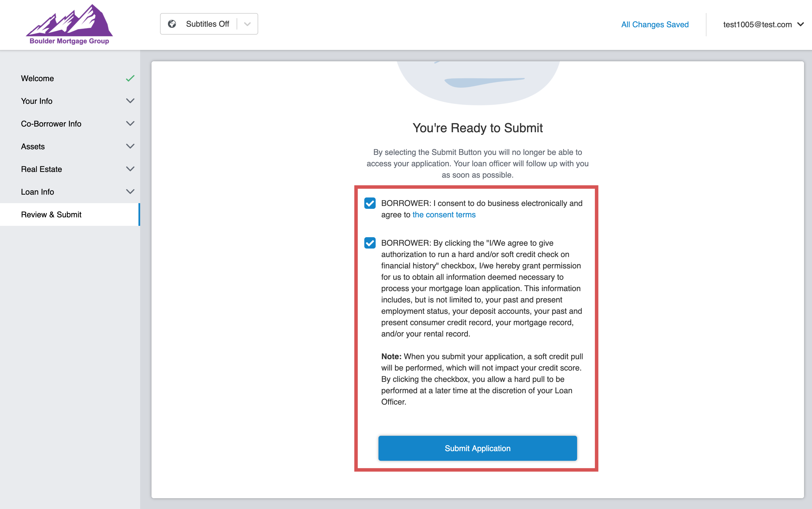Click the All Changes Saved status

click(655, 25)
